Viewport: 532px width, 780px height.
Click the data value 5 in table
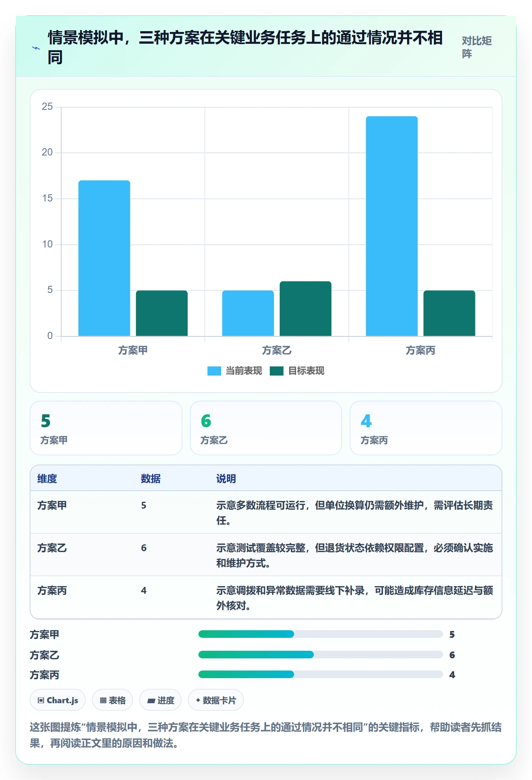coord(144,505)
